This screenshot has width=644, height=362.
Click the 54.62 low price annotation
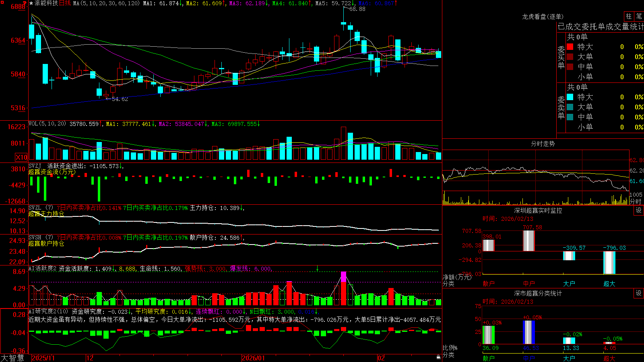120,99
